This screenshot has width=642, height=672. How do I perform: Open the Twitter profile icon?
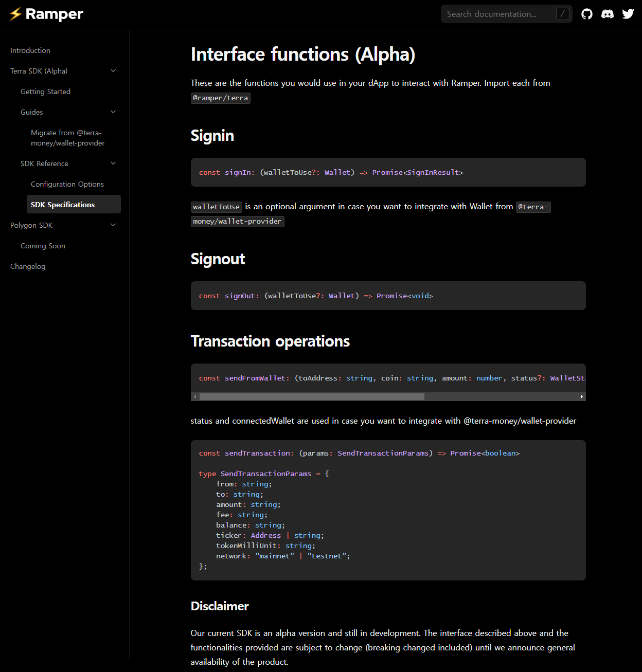click(628, 14)
